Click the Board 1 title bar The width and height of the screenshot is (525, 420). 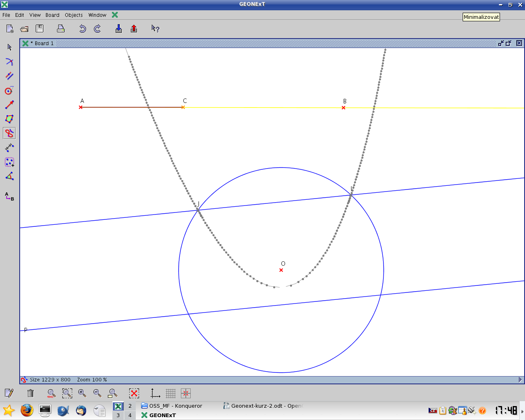(272, 43)
